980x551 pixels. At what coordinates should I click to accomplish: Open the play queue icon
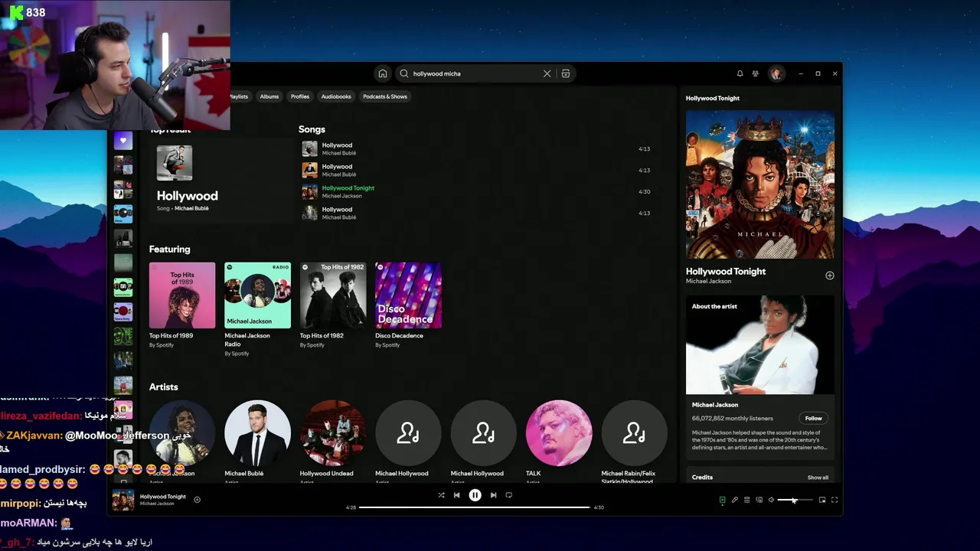click(x=746, y=500)
